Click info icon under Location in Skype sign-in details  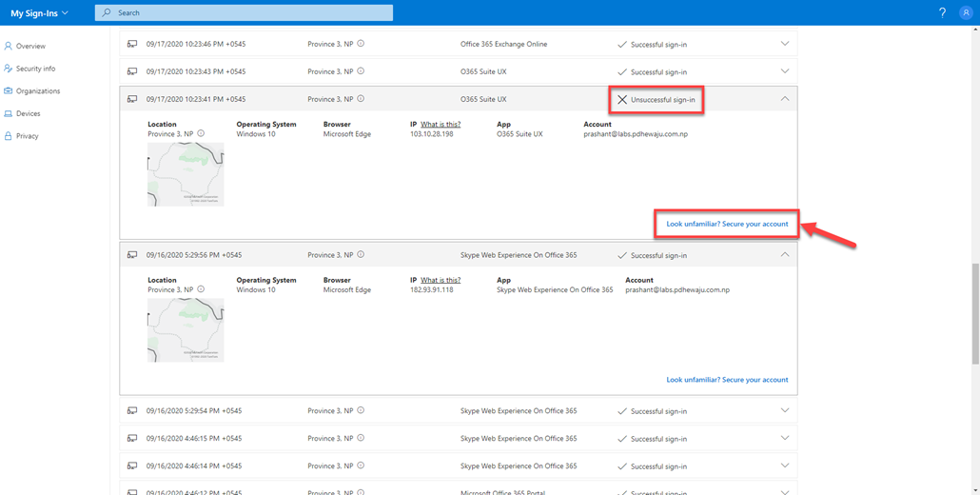pyautogui.click(x=201, y=289)
